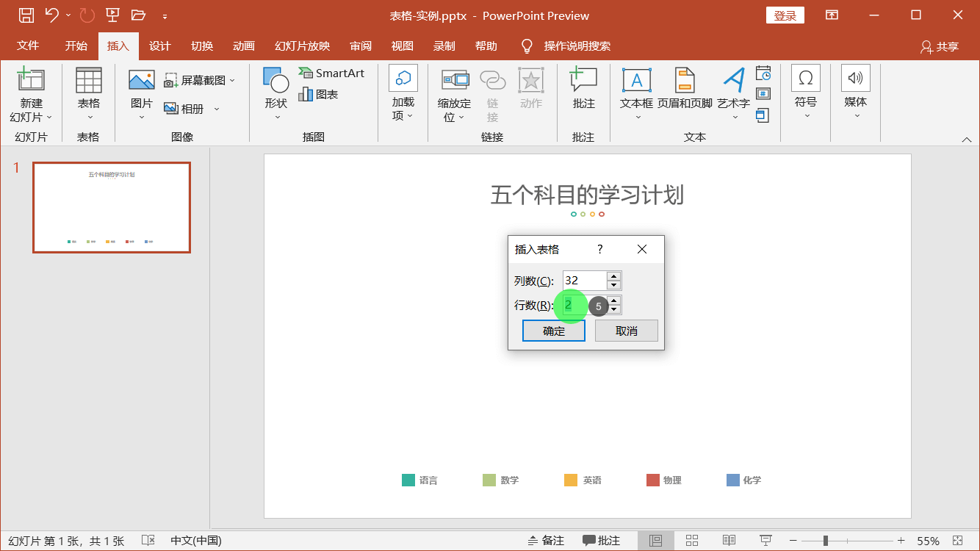The image size is (980, 551).
Task: Expand the 相册 dropdown arrow
Action: pyautogui.click(x=217, y=109)
